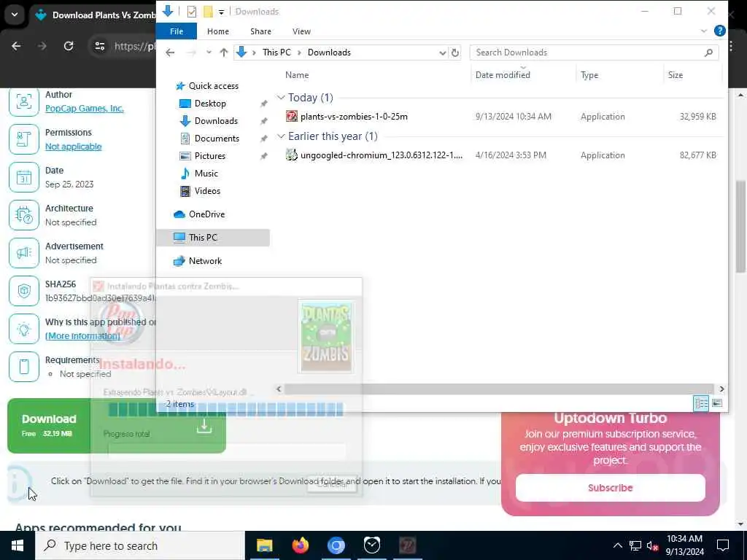747x560 pixels.
Task: Click the search magnifier in Search Downloads
Action: click(x=708, y=52)
